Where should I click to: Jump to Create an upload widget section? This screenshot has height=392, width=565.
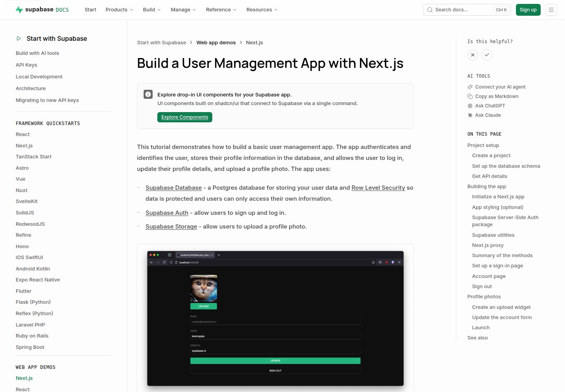point(501,307)
